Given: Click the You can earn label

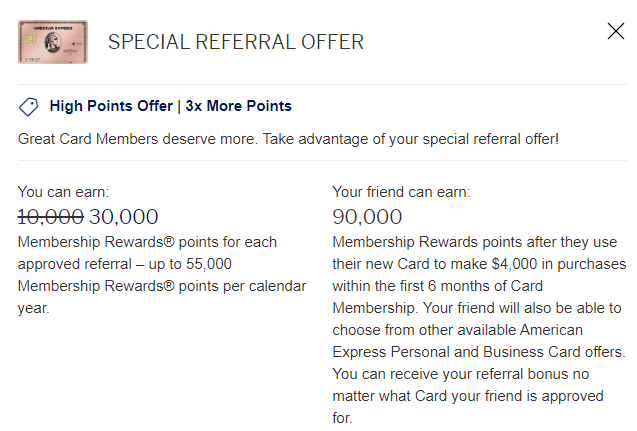Looking at the screenshot, I should (64, 192).
